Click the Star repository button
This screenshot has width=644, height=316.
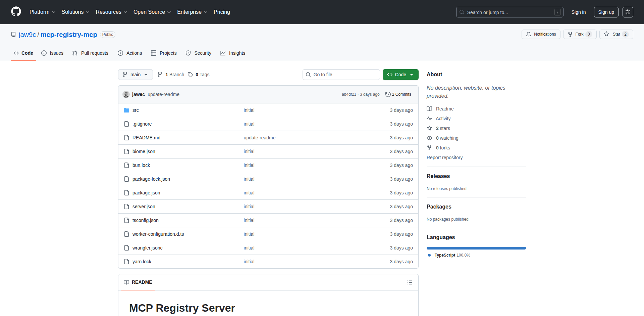[616, 34]
